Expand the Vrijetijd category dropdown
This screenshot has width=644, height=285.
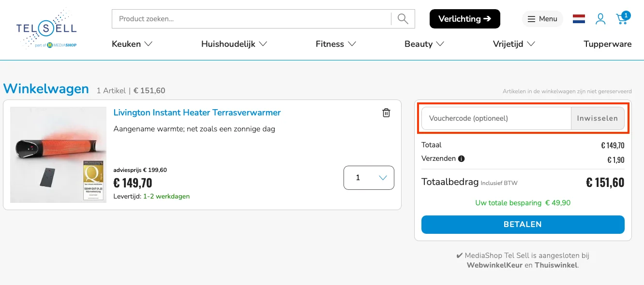tap(513, 43)
